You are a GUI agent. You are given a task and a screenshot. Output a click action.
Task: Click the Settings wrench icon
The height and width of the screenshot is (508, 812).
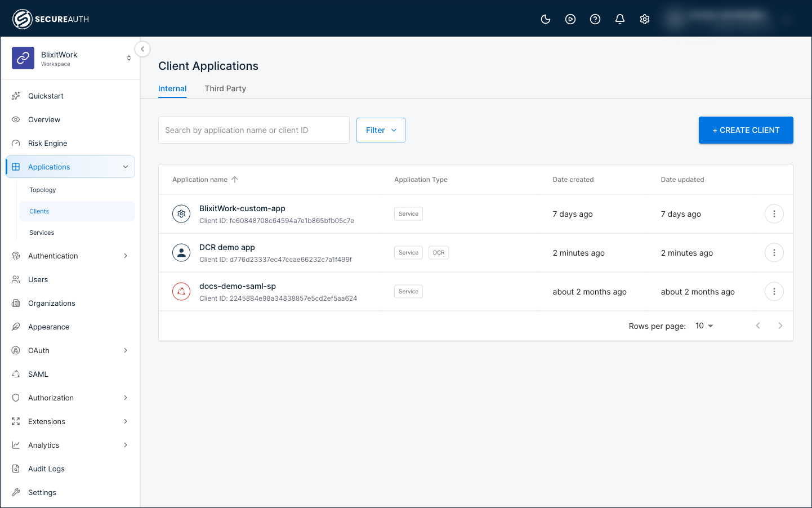(x=16, y=492)
